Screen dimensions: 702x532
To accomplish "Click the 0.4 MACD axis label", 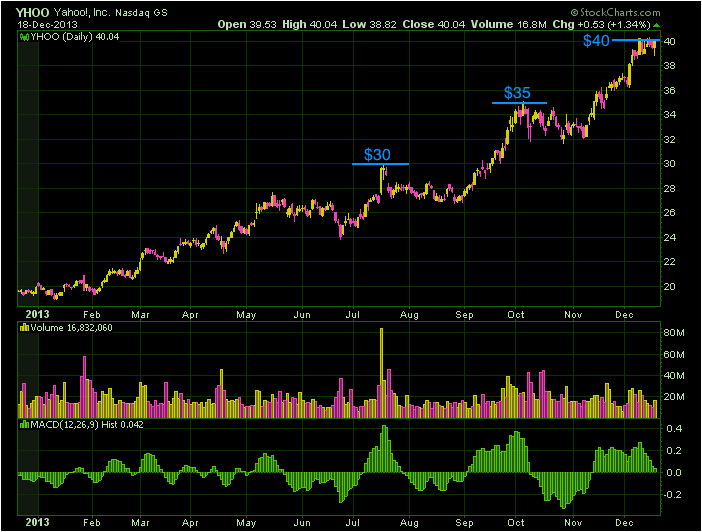I will click(x=674, y=429).
